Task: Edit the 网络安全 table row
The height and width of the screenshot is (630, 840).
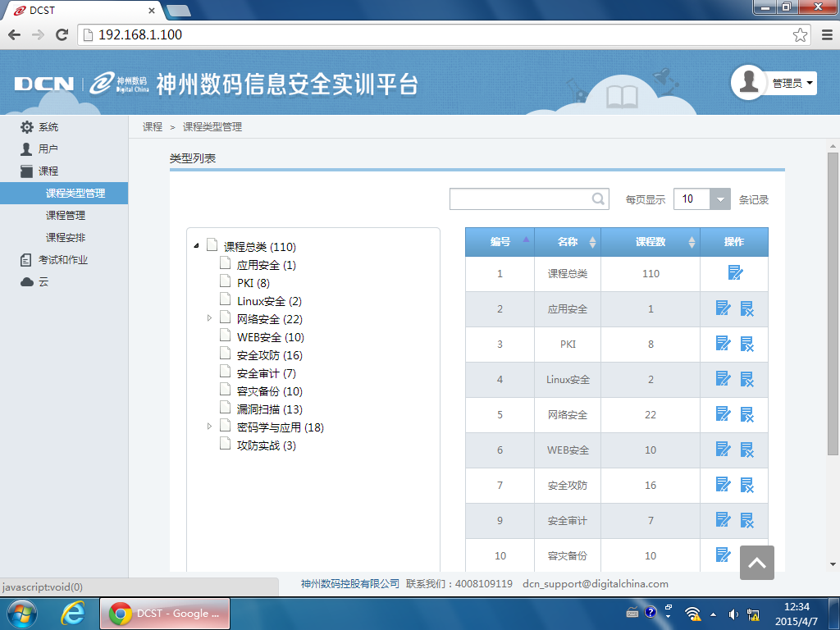Action: [724, 414]
